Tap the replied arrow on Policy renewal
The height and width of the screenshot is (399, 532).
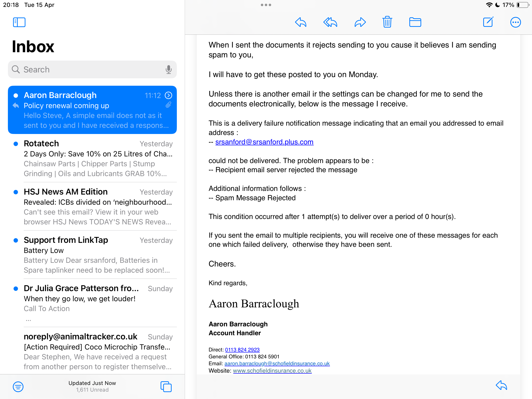(16, 106)
